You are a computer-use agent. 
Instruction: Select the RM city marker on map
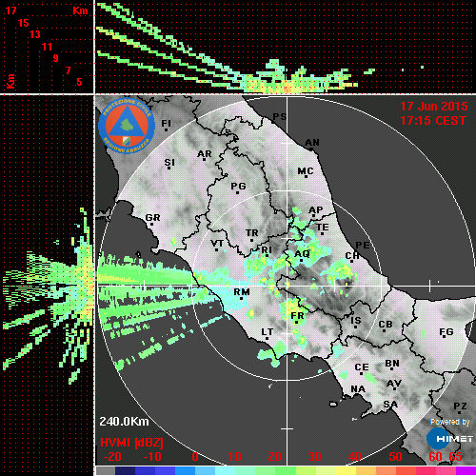(242, 294)
